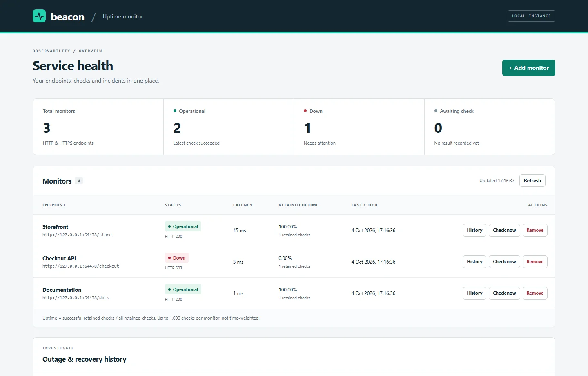The height and width of the screenshot is (376, 588).
Task: Click the Down summary card count
Action: (x=307, y=128)
